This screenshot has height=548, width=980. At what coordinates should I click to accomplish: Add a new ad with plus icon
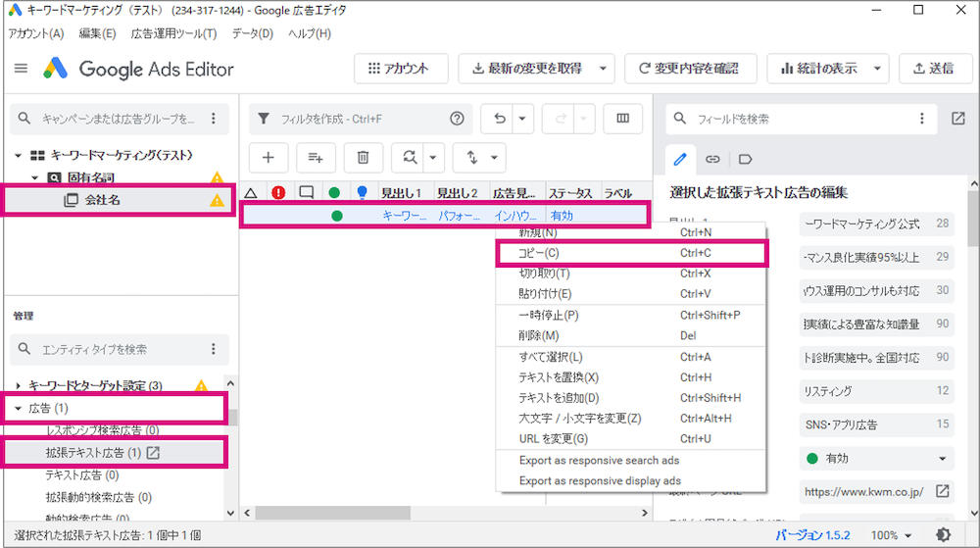269,158
